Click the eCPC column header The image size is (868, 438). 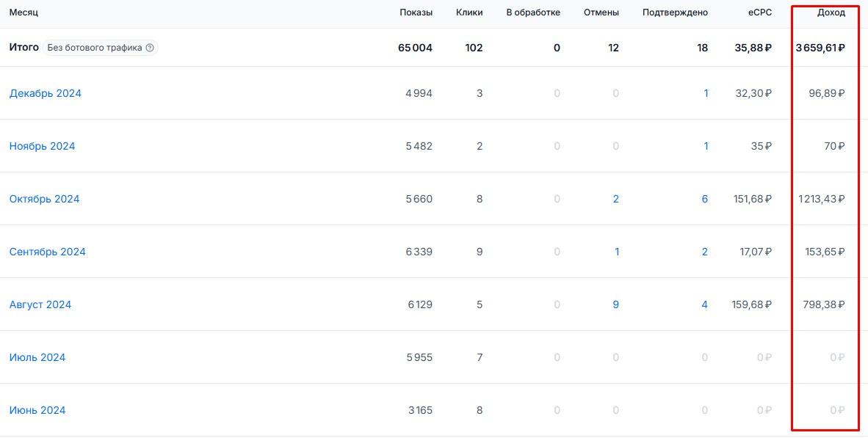pos(759,12)
